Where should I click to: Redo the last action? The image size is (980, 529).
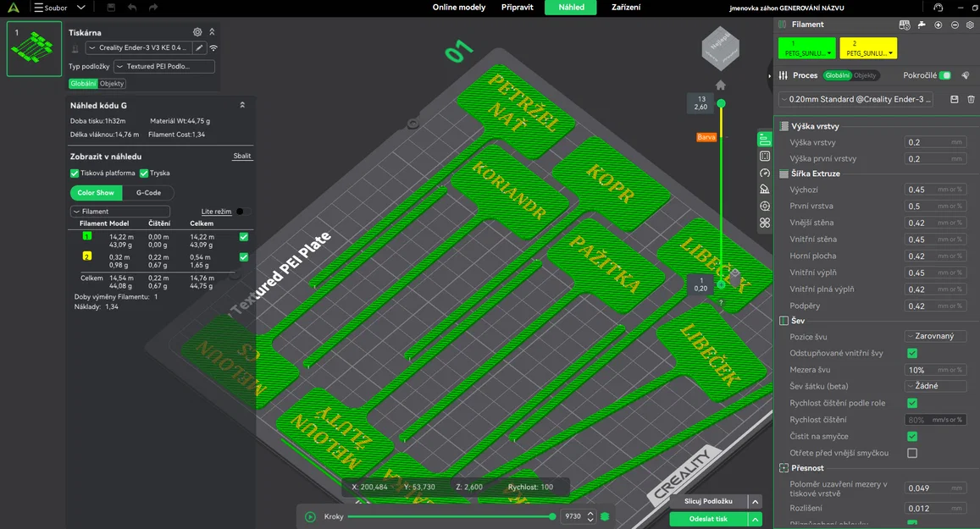[x=153, y=8]
